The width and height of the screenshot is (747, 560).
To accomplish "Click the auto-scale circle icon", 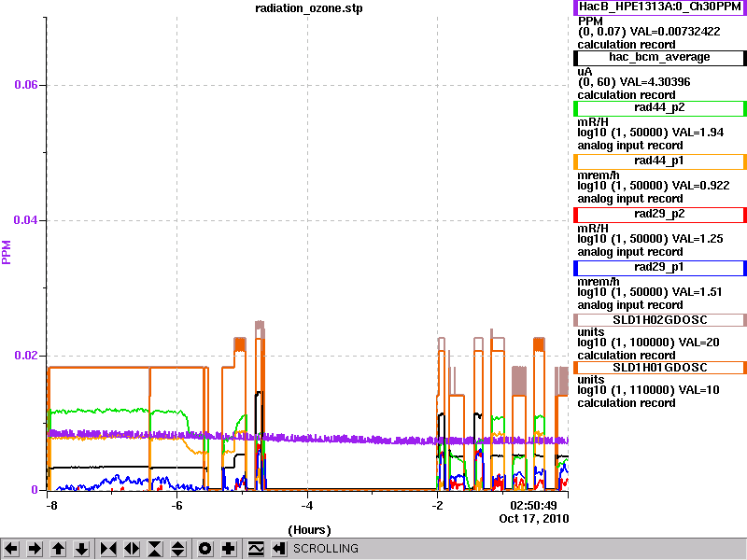I will [x=204, y=549].
